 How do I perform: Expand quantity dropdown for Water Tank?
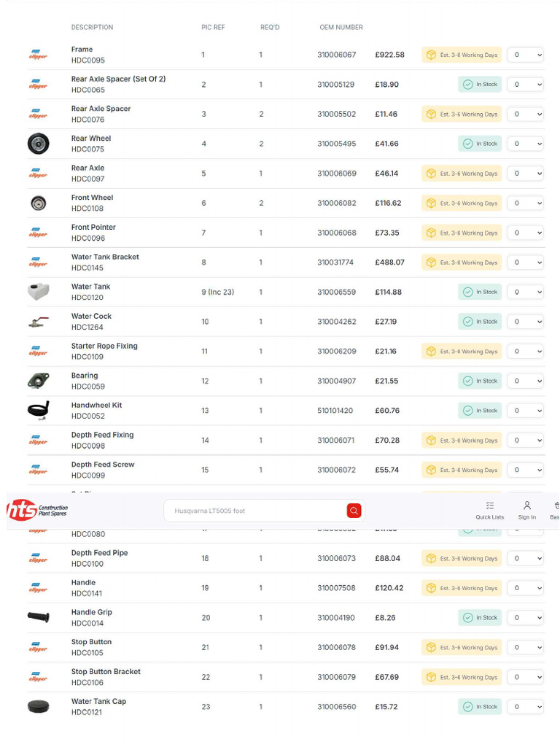tap(525, 292)
